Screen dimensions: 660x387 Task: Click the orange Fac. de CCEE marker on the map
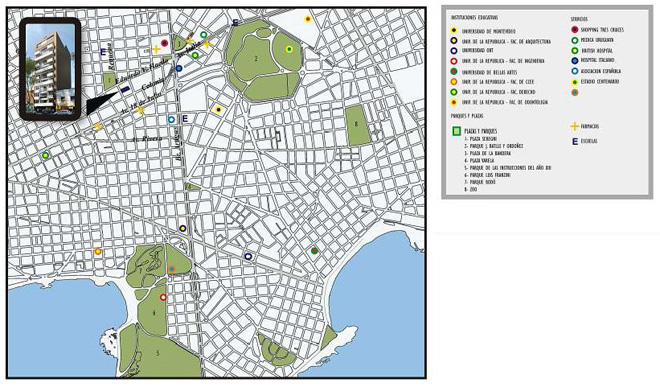[98, 251]
